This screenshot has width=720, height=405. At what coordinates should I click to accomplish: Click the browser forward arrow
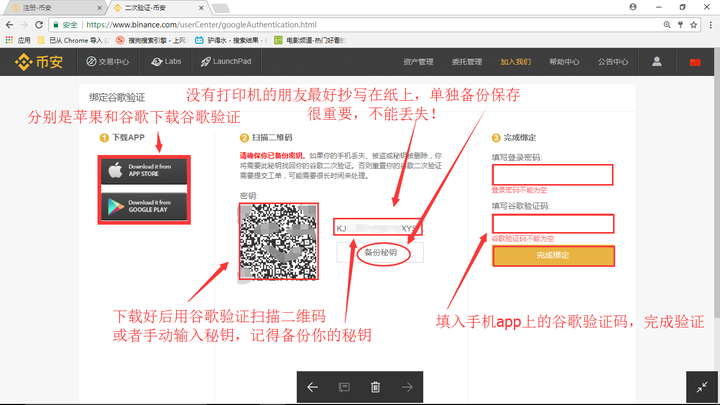(x=24, y=25)
